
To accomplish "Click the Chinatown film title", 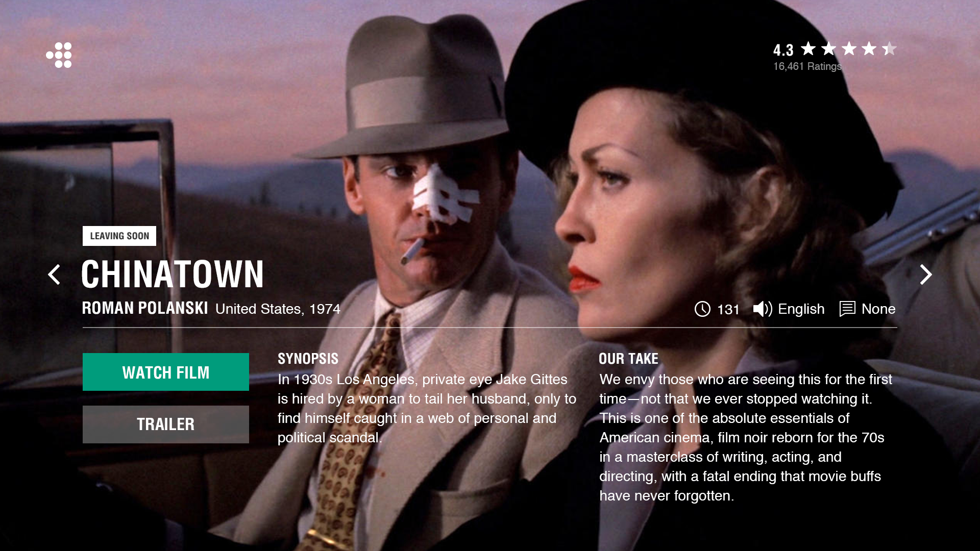I will (173, 274).
